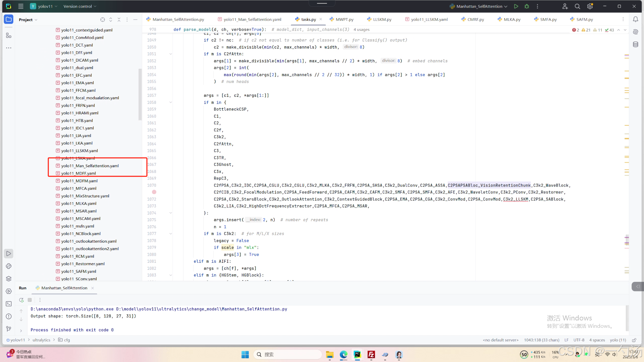Open the Database tool window icon
Image resolution: width=644 pixels, height=362 pixels.
(635, 45)
